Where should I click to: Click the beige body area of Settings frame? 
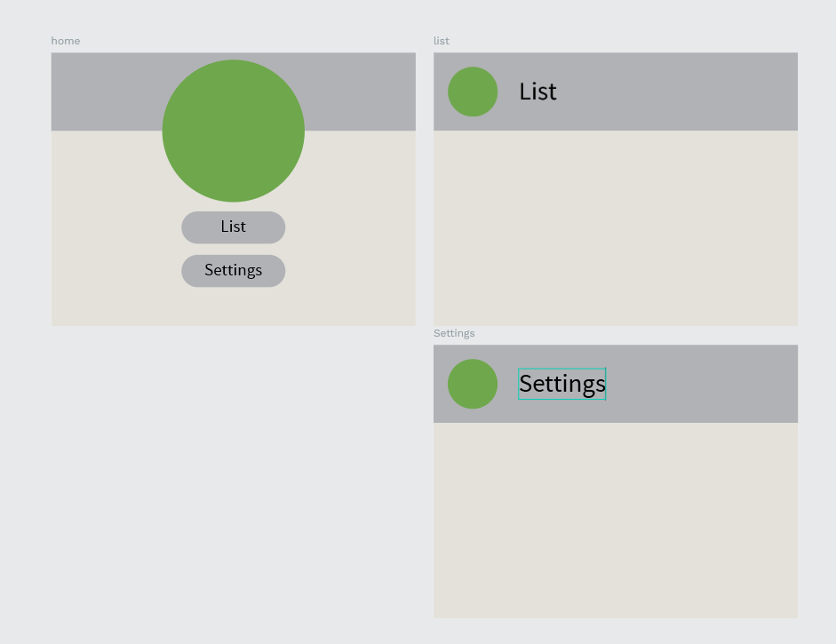(616, 521)
